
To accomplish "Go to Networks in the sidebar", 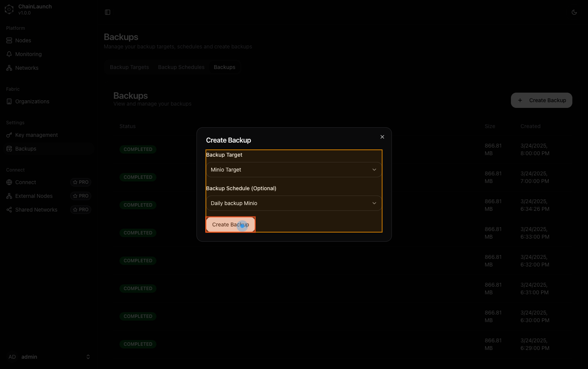I will (27, 68).
